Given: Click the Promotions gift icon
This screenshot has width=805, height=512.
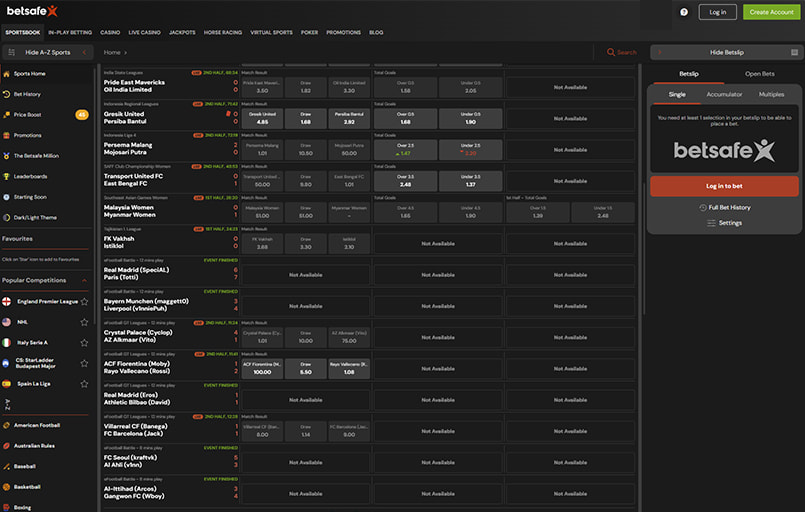Looking at the screenshot, I should [6, 136].
